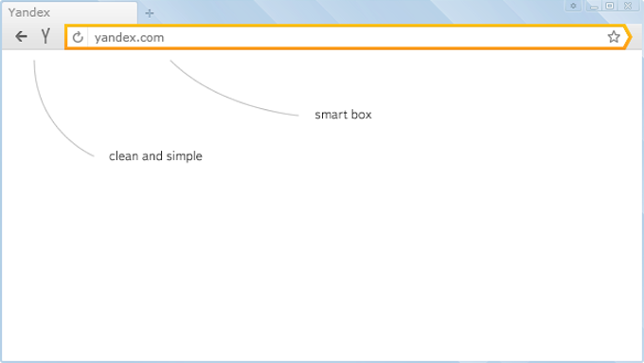Viewport: 644px width, 363px height.
Task: Maximize the browser window
Action: (x=610, y=6)
